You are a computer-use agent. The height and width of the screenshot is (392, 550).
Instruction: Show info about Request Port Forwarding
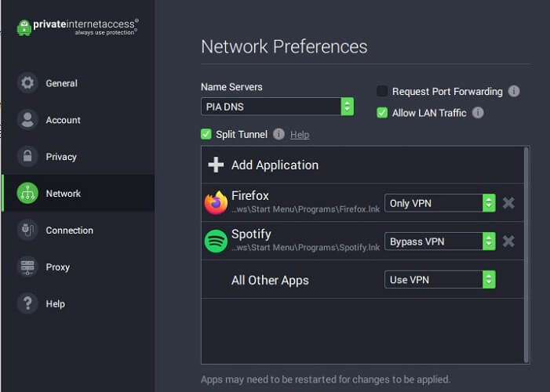(x=514, y=91)
